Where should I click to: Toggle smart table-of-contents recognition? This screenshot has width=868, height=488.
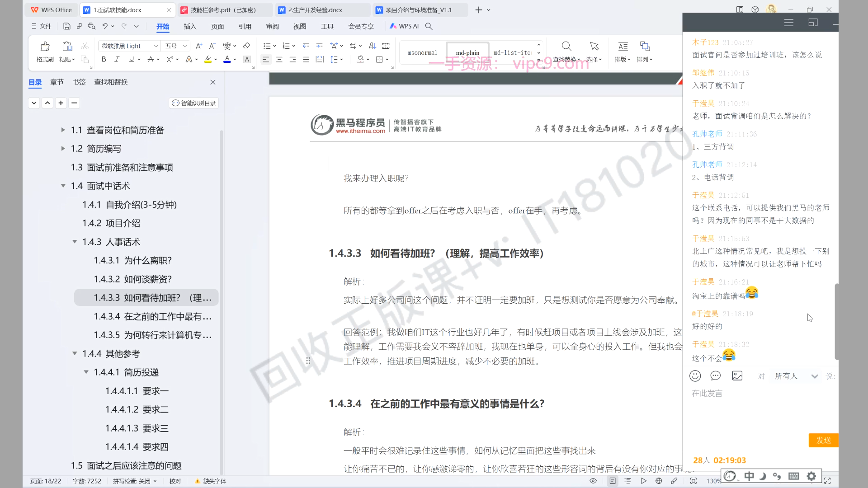coord(194,103)
